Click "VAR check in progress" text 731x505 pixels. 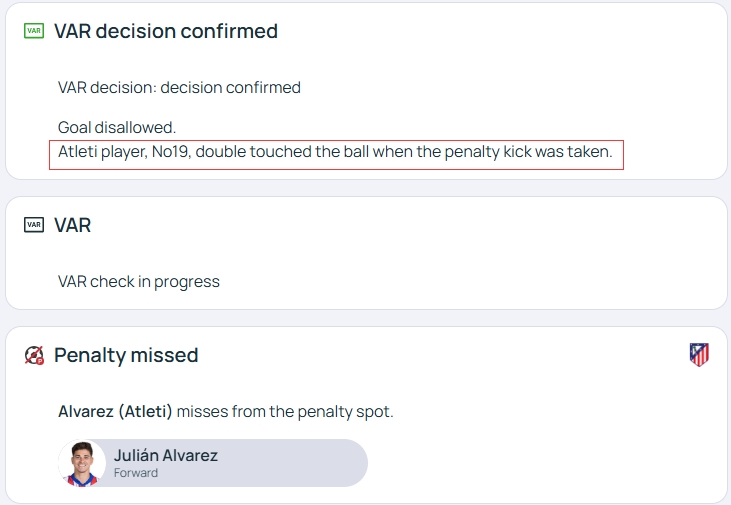point(139,281)
